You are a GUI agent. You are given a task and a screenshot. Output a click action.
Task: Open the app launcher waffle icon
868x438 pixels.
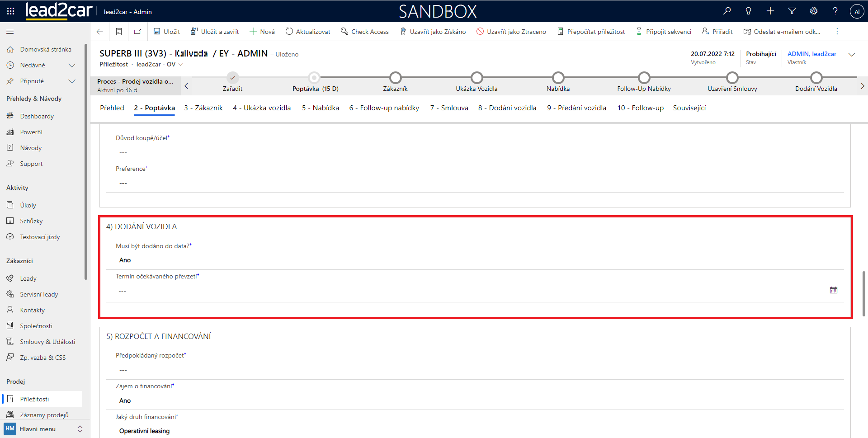tap(10, 11)
